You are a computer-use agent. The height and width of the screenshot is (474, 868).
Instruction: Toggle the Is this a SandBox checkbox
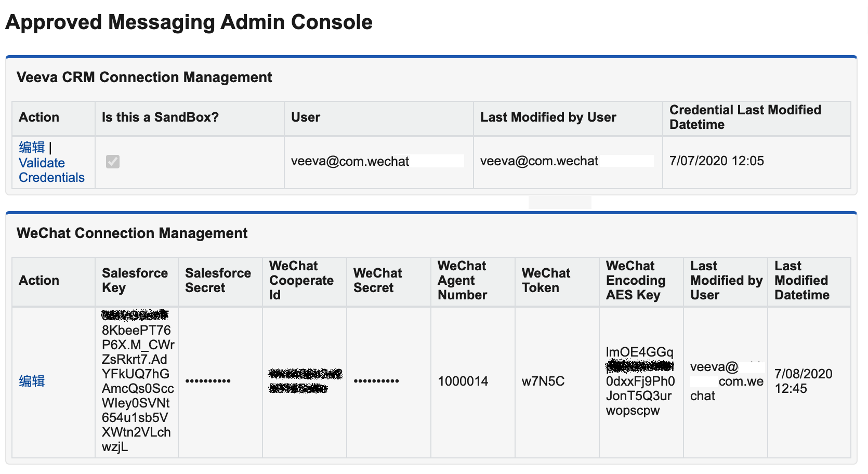pyautogui.click(x=113, y=162)
